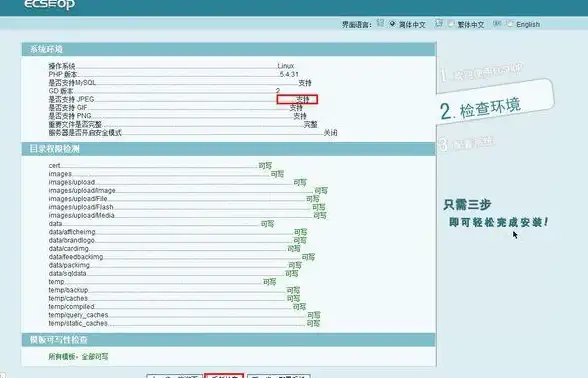The width and height of the screenshot is (588, 378).
Task: Click 可写 status for images/upload/File
Action: point(312,199)
